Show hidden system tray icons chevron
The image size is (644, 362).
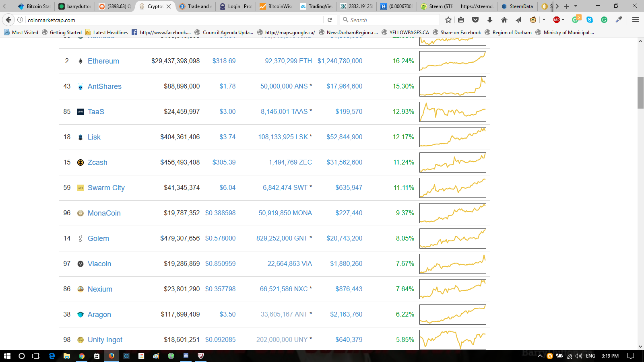[x=540, y=356]
